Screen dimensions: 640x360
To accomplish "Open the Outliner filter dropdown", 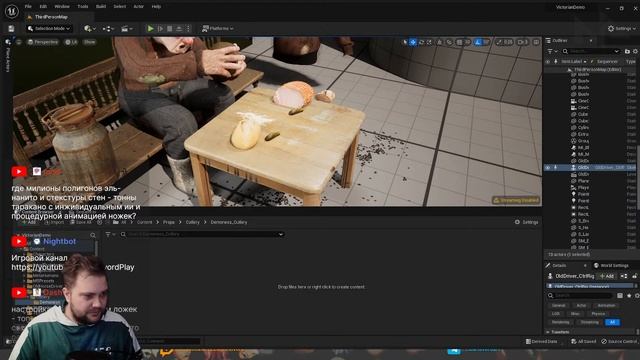I will pyautogui.click(x=552, y=51).
